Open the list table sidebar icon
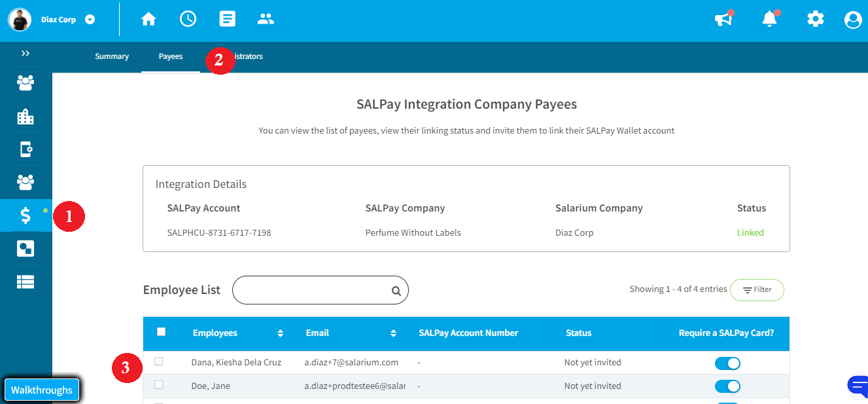This screenshot has height=404, width=868. coord(26,282)
